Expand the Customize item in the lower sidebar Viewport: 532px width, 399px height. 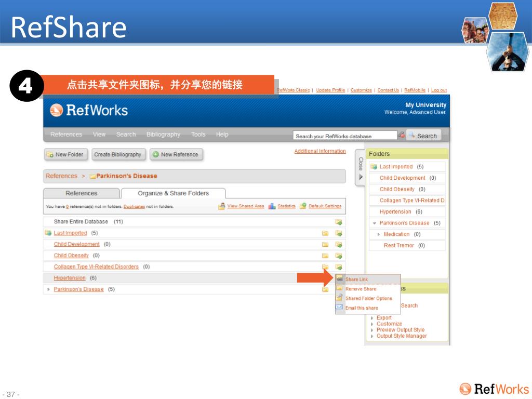coord(372,324)
